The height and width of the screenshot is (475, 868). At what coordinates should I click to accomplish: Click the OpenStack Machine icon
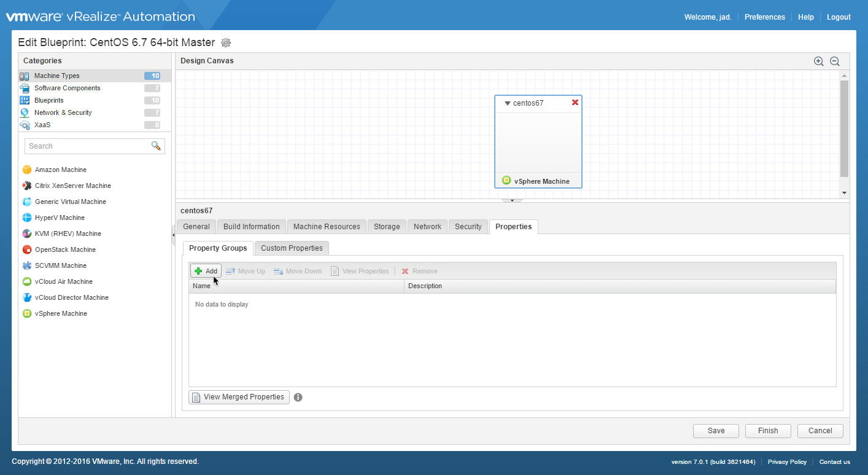(x=27, y=249)
